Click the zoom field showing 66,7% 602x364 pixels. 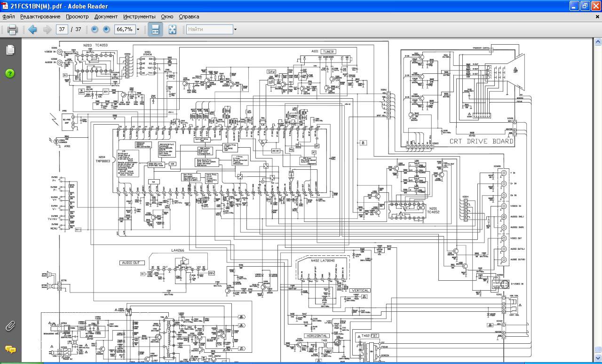coord(125,29)
